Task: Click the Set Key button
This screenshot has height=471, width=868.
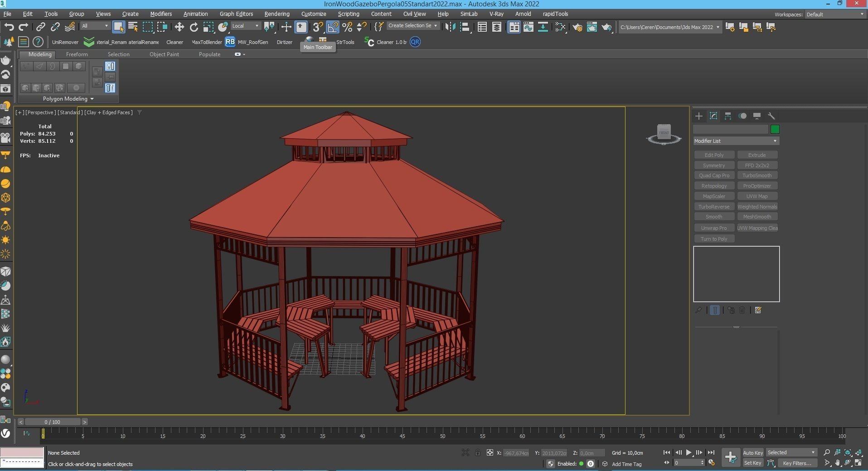Action: (x=753, y=463)
